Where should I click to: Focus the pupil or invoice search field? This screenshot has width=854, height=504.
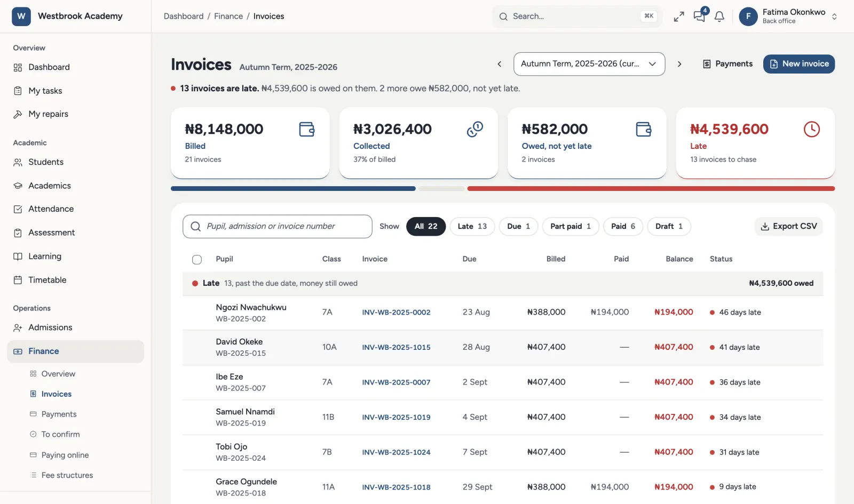point(278,227)
